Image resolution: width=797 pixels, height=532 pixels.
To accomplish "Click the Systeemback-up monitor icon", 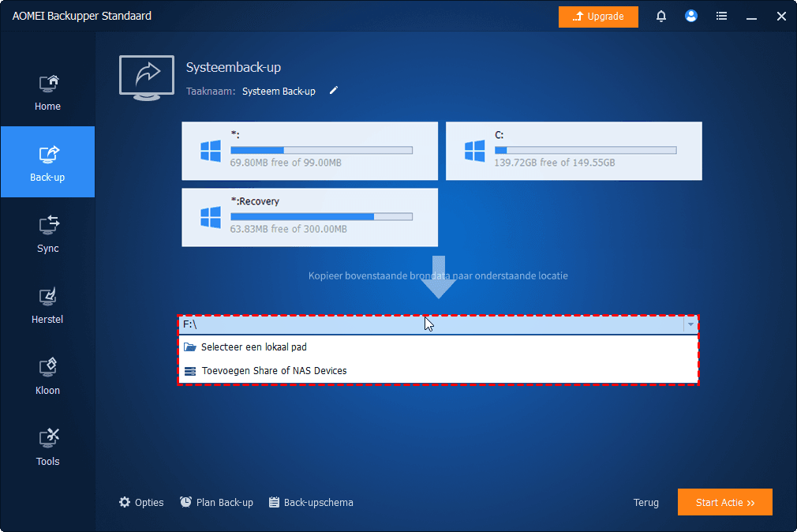I will [x=147, y=78].
